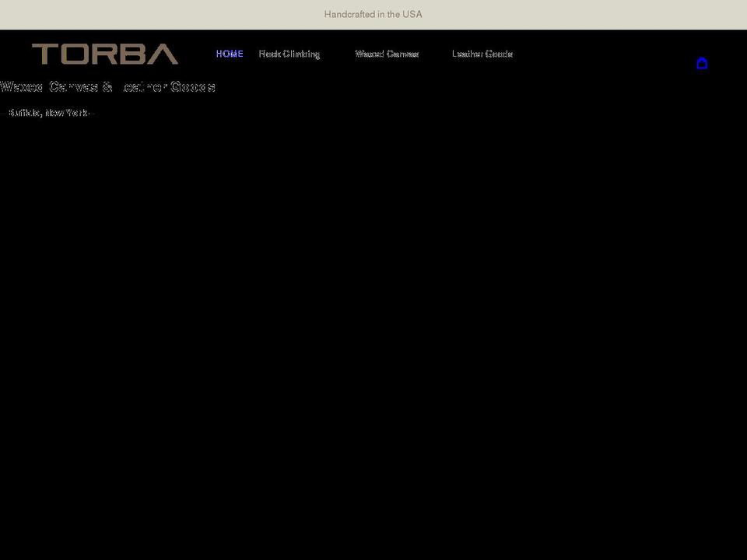
Task: Select the blue bag icon at top right
Action: click(703, 63)
